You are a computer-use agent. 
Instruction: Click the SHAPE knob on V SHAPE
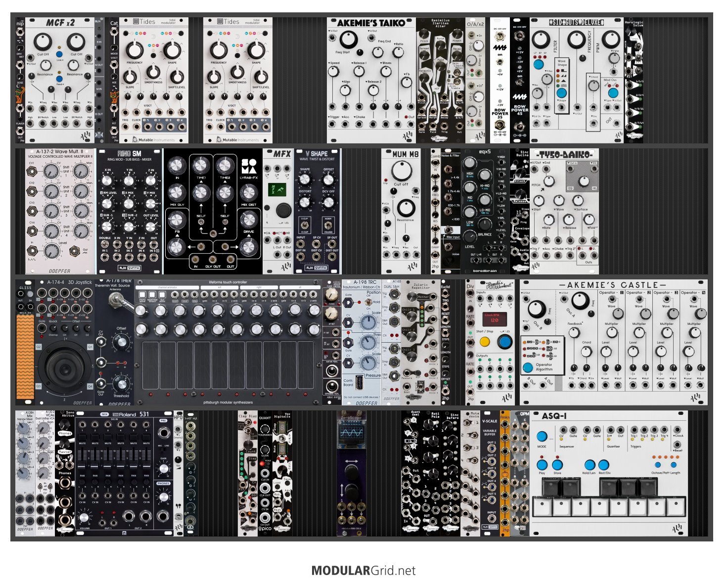click(305, 179)
